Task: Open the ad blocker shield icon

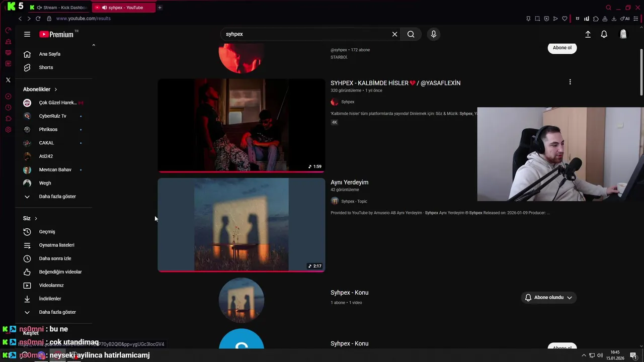Action: point(546,19)
